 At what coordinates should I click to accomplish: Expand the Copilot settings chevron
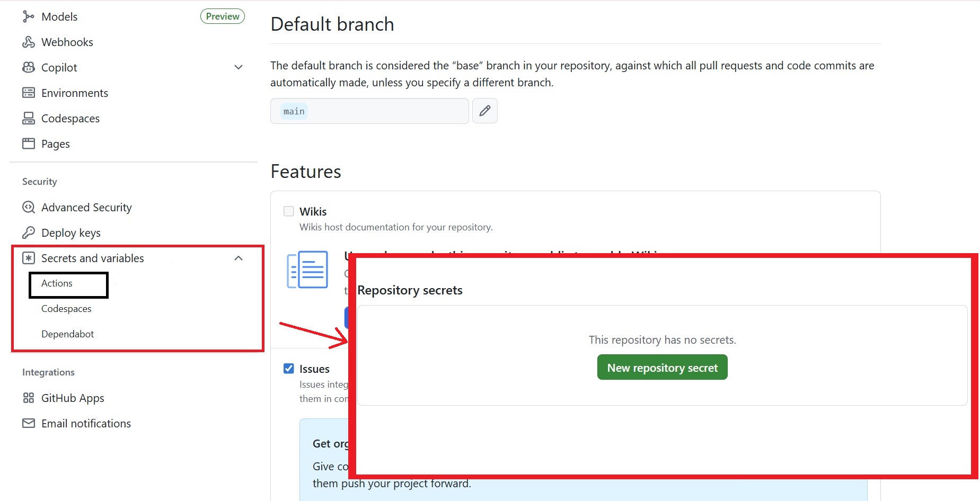239,67
